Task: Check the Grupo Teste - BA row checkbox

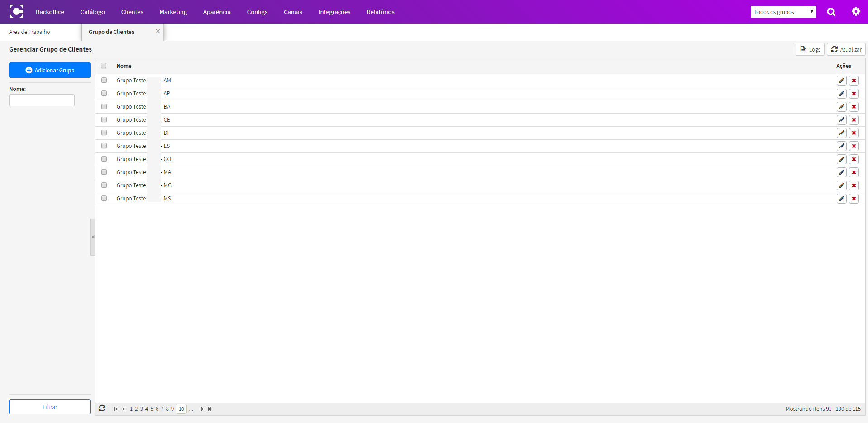Action: (104, 106)
